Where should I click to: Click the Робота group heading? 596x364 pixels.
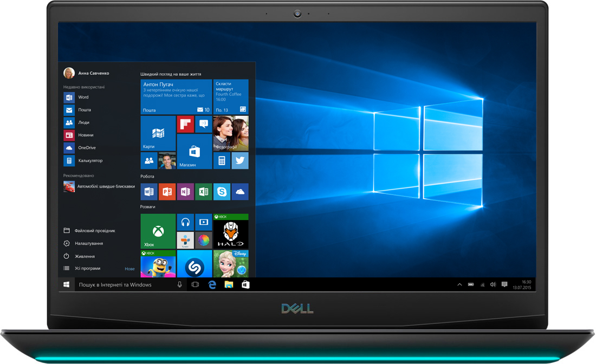coord(147,176)
